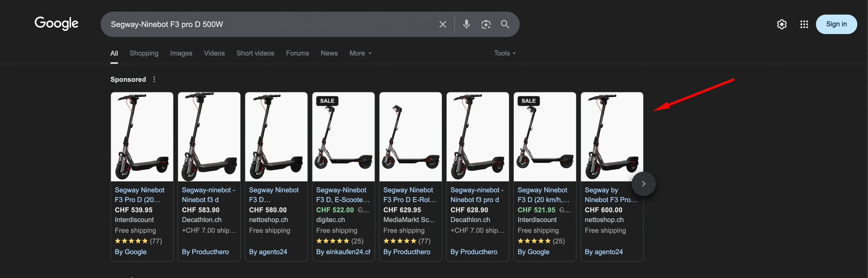This screenshot has width=868, height=278.
Task: Submit search with magnifier icon
Action: coord(505,24)
